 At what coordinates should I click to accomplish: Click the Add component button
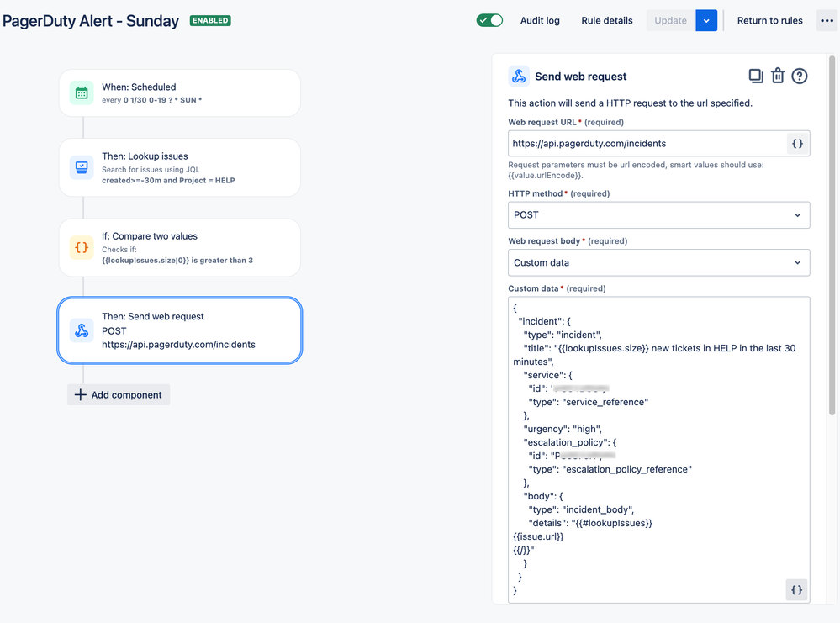coord(119,395)
